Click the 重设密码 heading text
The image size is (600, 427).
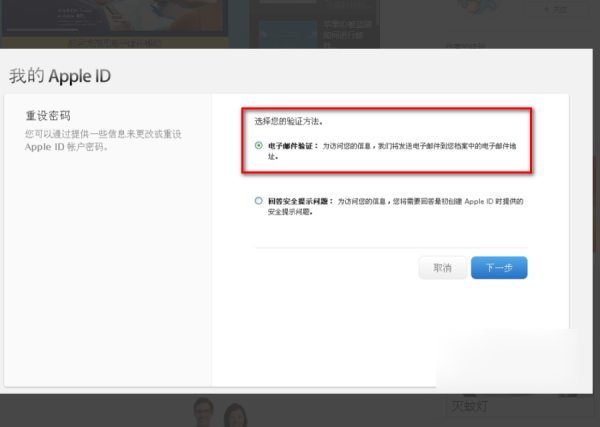tap(48, 116)
